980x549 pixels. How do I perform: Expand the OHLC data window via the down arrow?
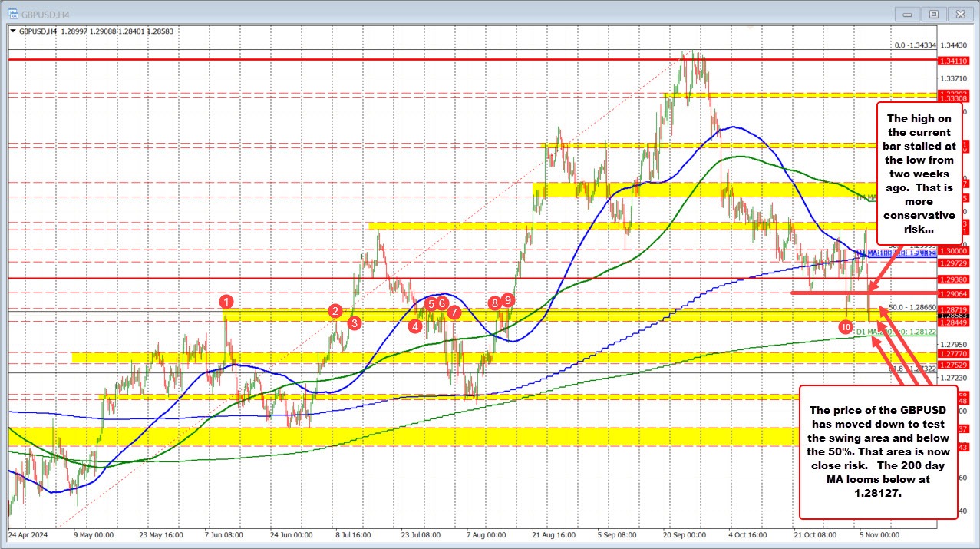coord(14,31)
